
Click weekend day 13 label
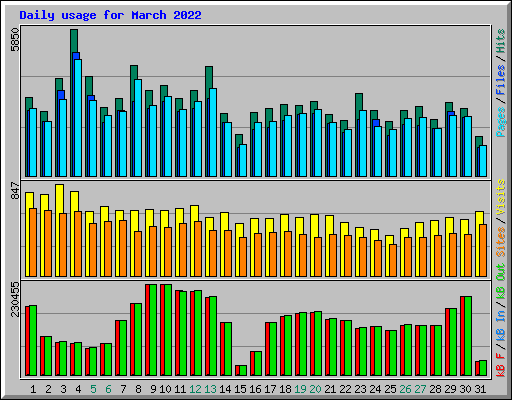click(x=210, y=389)
